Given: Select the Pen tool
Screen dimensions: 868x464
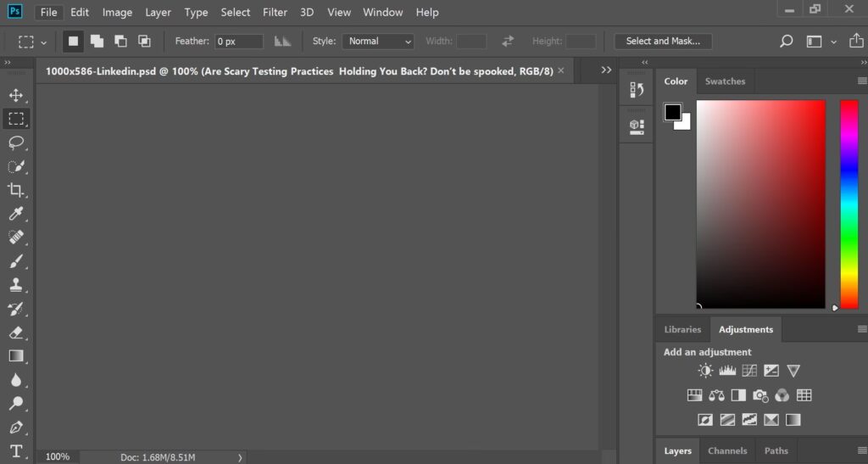Looking at the screenshot, I should coord(16,427).
